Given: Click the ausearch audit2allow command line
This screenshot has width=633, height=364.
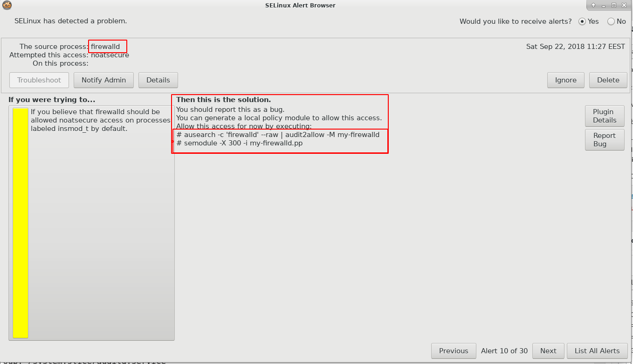Looking at the screenshot, I should click(x=278, y=135).
